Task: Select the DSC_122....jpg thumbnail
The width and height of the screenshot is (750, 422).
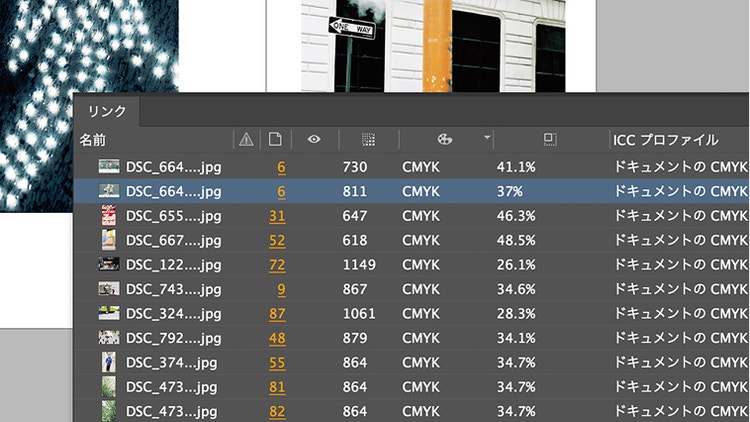Action: click(x=109, y=264)
